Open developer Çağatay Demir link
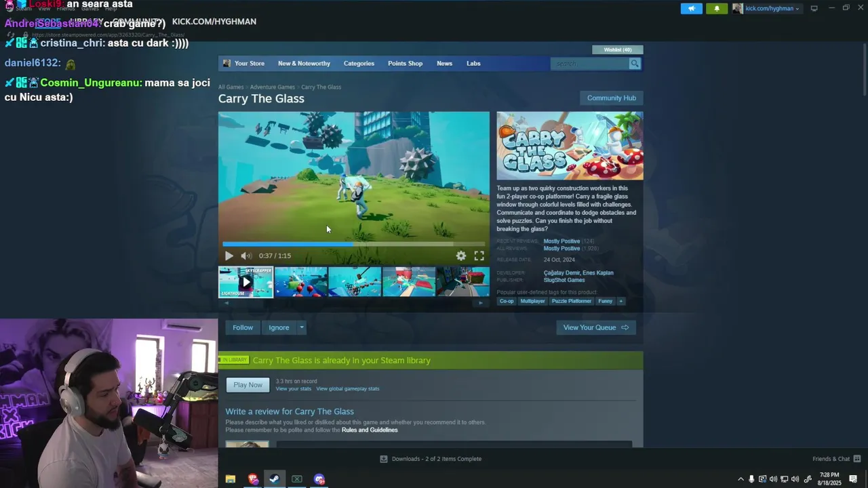Screen dimensions: 868x488 coord(561,273)
